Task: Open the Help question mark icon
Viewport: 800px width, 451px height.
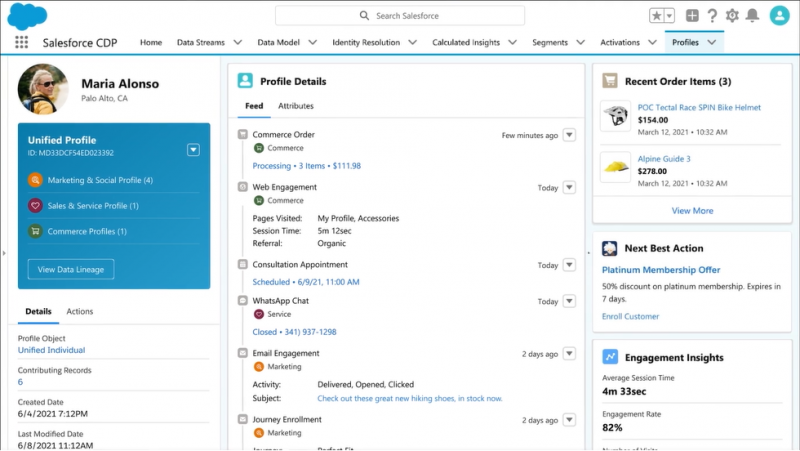Action: tap(712, 16)
